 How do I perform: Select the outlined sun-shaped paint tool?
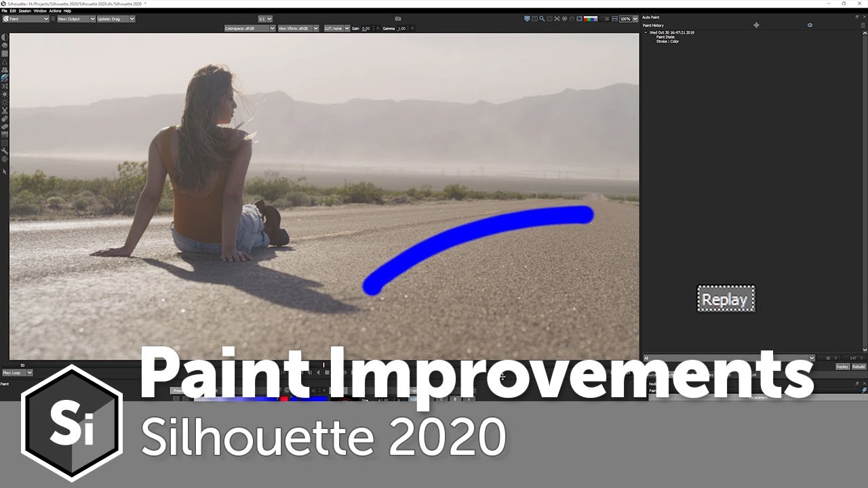point(5,102)
